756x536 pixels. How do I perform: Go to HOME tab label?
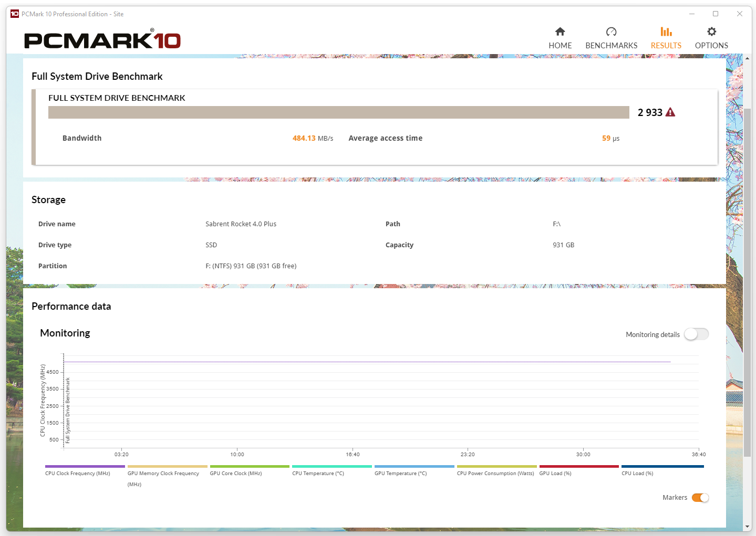pos(560,46)
